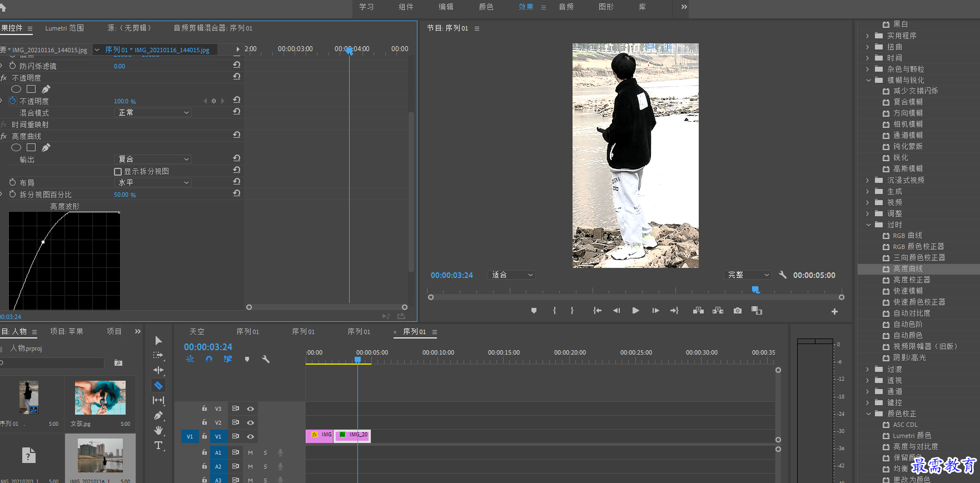Screen dimensions: 980x483
Task: Open timeline display wrench settings
Action: (x=266, y=359)
